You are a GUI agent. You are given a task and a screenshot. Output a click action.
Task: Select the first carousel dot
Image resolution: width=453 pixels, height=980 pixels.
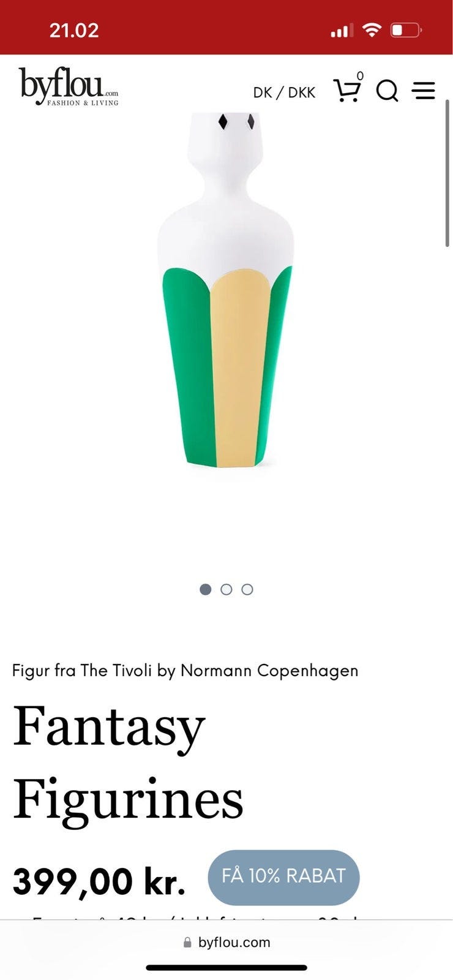tap(206, 589)
